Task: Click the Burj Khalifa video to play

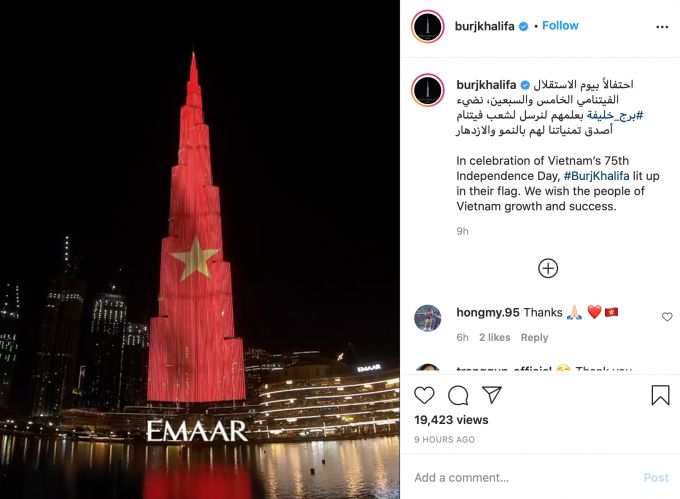Action: [x=199, y=249]
